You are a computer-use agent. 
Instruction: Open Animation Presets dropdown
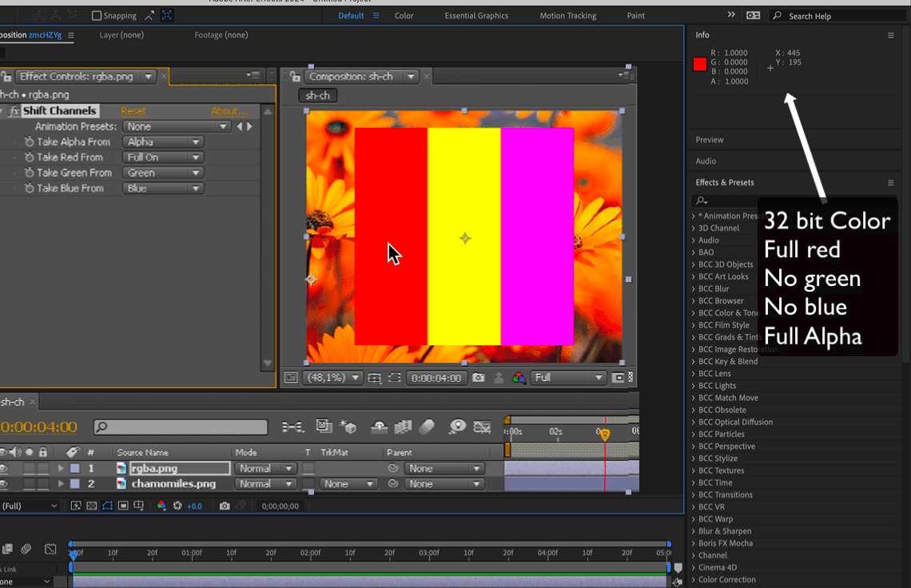pos(177,127)
